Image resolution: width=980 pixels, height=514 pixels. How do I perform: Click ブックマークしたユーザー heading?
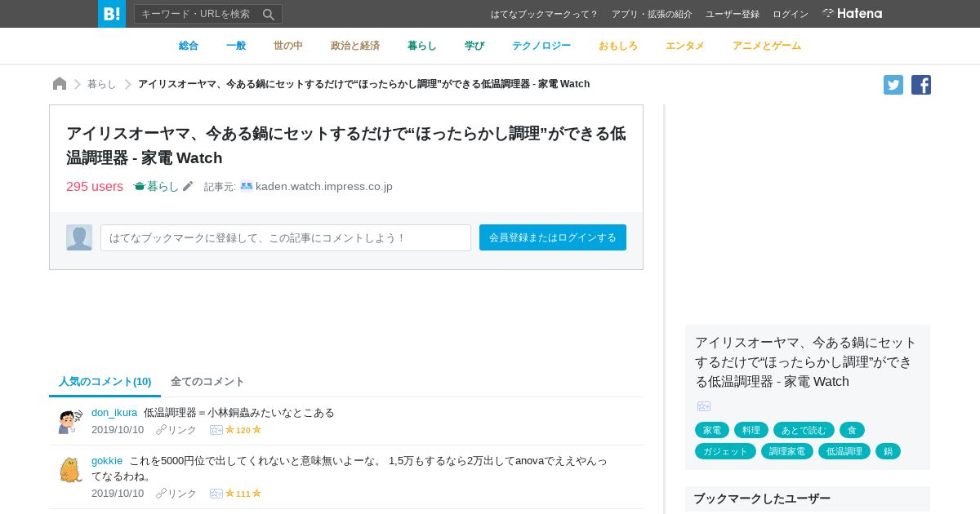click(x=762, y=498)
